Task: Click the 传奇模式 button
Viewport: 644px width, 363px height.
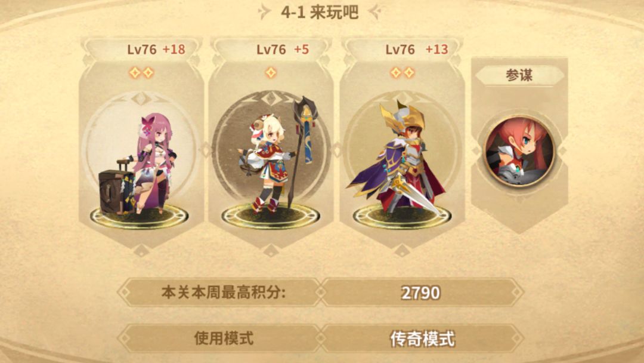Action: tap(422, 339)
